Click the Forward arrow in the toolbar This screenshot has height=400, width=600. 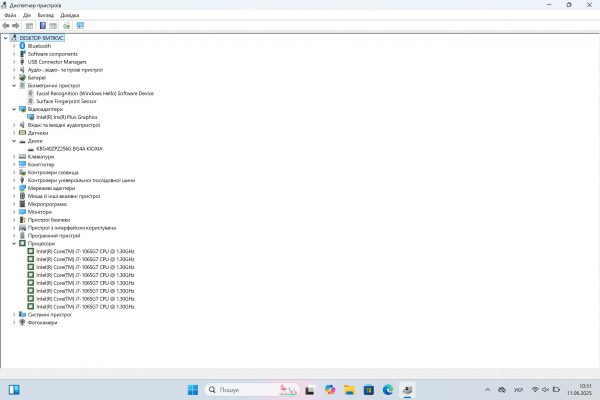click(x=16, y=26)
